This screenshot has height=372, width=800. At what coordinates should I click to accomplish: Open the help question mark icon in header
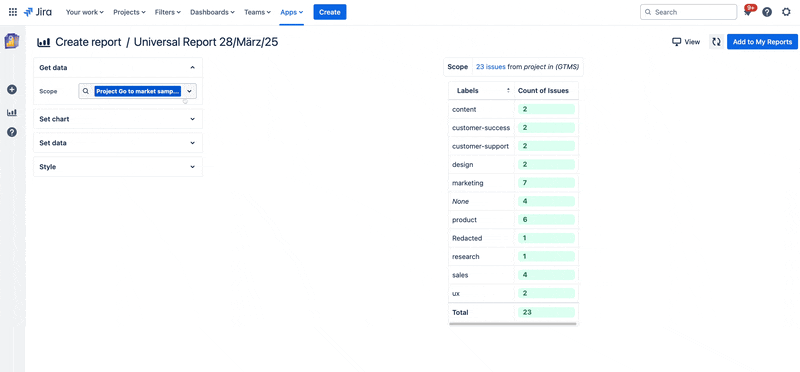point(767,12)
